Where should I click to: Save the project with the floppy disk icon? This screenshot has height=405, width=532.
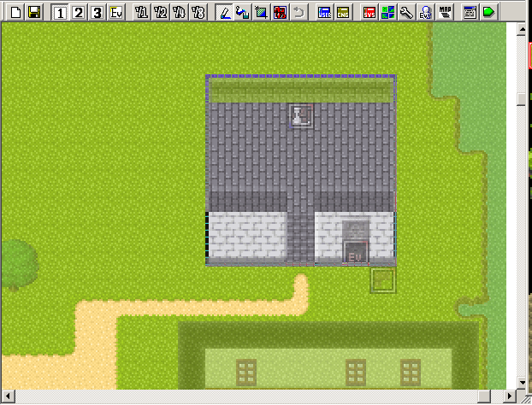click(x=34, y=12)
